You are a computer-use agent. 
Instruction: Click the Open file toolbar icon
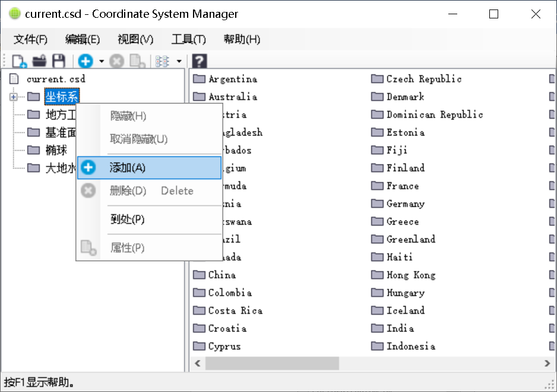(39, 61)
